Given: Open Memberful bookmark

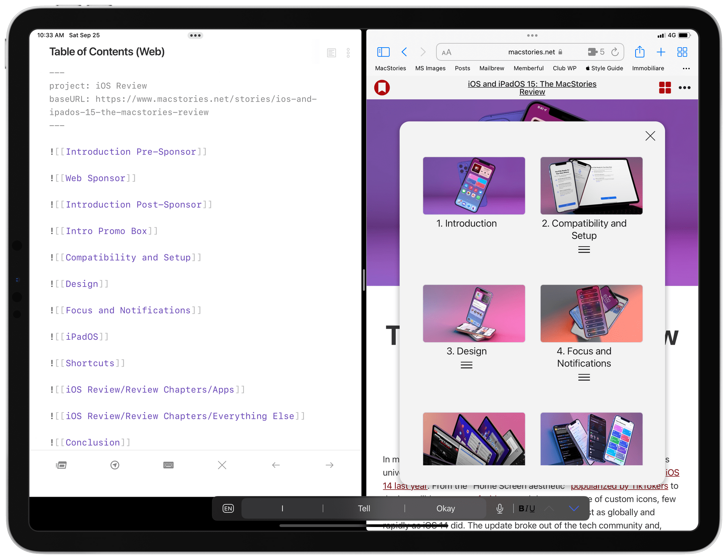Looking at the screenshot, I should (x=529, y=68).
